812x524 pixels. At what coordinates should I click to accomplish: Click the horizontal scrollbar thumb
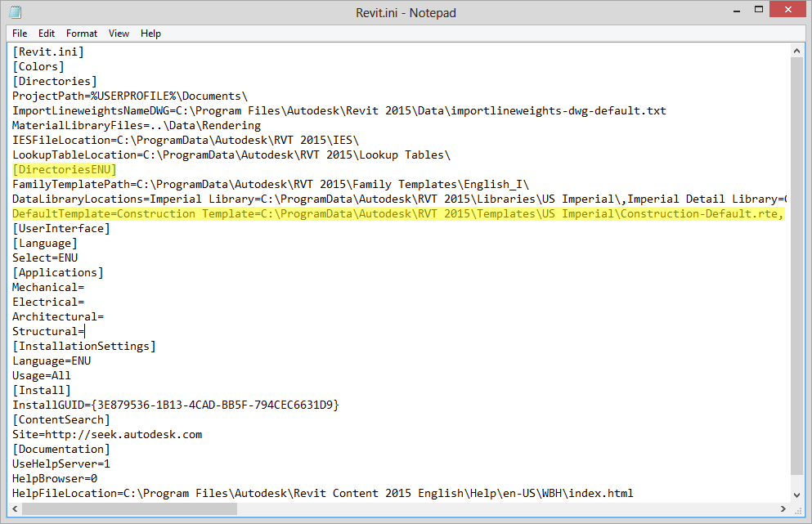tap(129, 509)
